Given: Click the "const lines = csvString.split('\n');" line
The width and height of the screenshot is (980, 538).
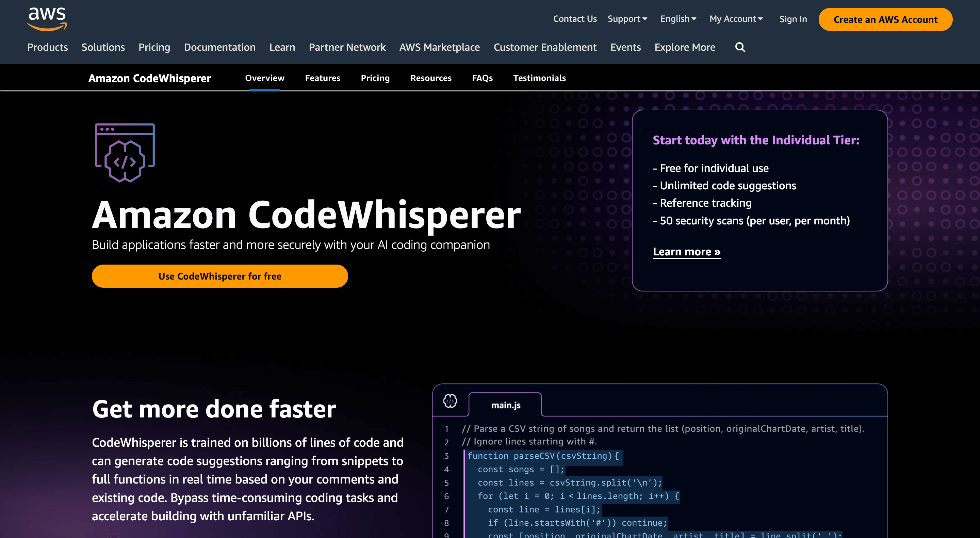Looking at the screenshot, I should click(570, 482).
